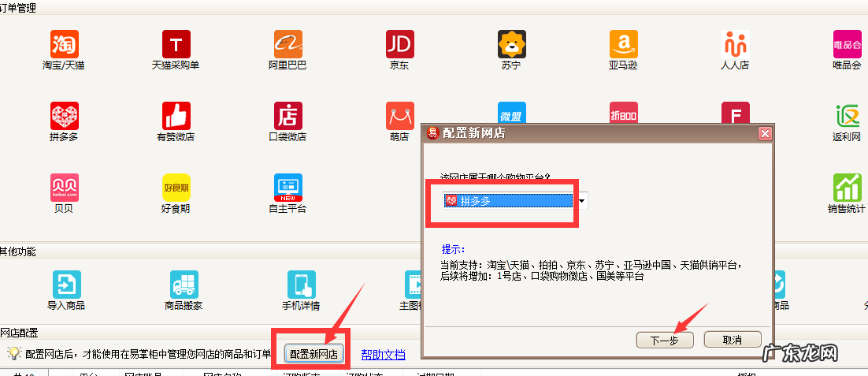Open the 微盟 icon
The width and height of the screenshot is (868, 376).
pyautogui.click(x=511, y=113)
